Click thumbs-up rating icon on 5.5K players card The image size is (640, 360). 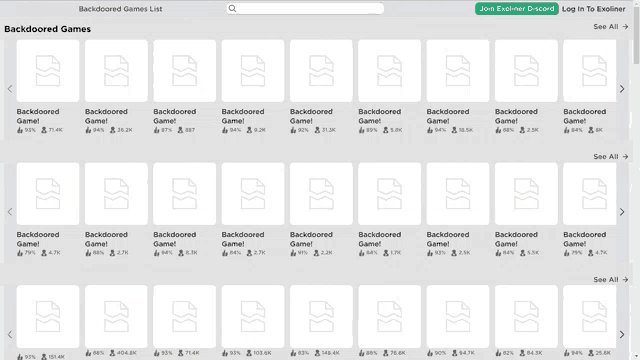[498, 253]
